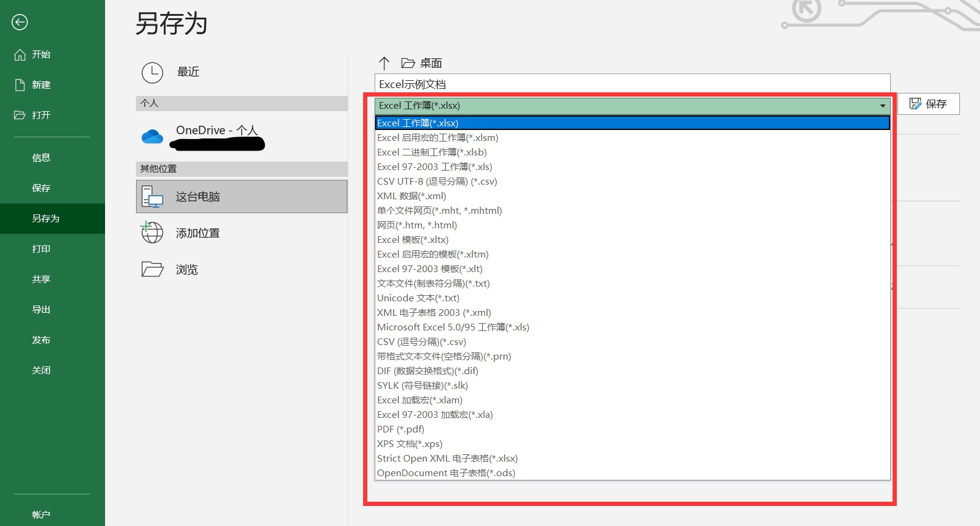Screen dimensions: 980x526
Task: Click the file name field Excel示例文档
Action: [x=632, y=84]
